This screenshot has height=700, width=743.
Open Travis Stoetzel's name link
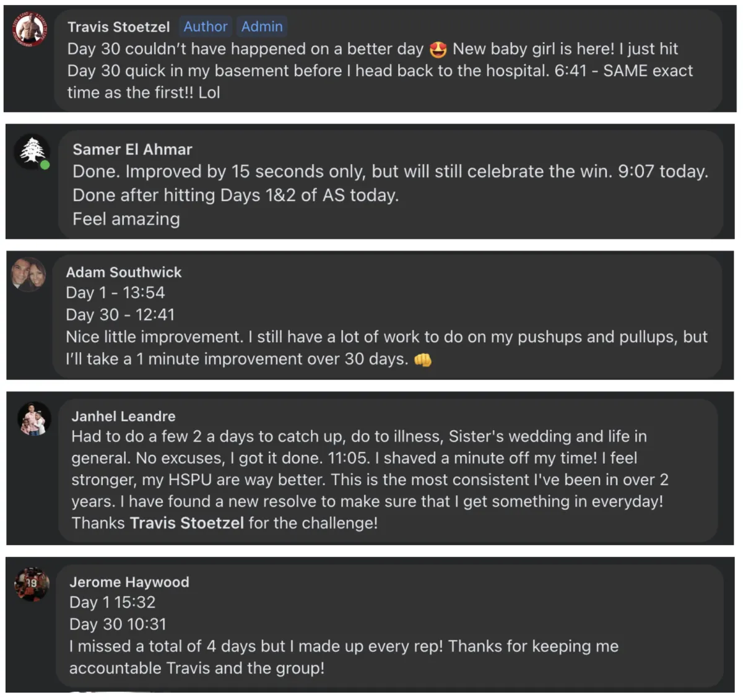tap(118, 27)
